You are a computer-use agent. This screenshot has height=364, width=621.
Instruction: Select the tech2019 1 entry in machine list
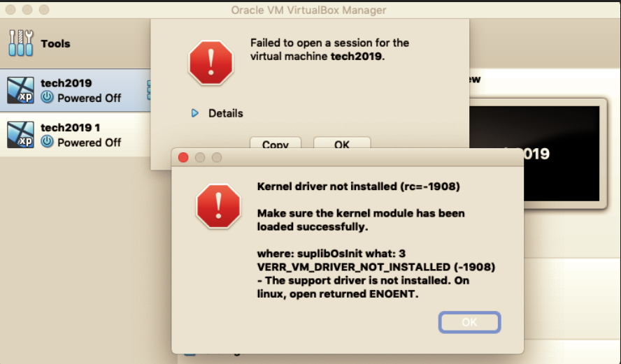click(x=76, y=135)
